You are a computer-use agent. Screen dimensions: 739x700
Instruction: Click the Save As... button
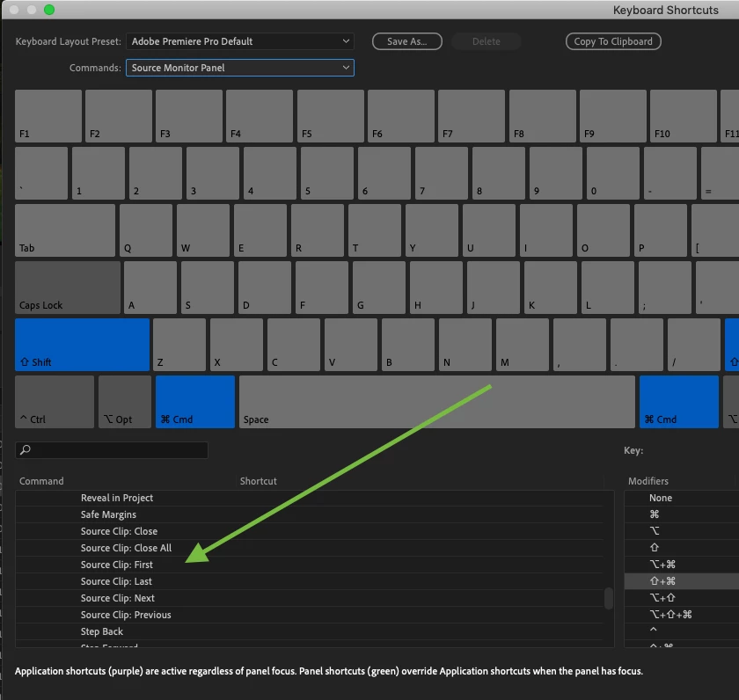(x=407, y=41)
